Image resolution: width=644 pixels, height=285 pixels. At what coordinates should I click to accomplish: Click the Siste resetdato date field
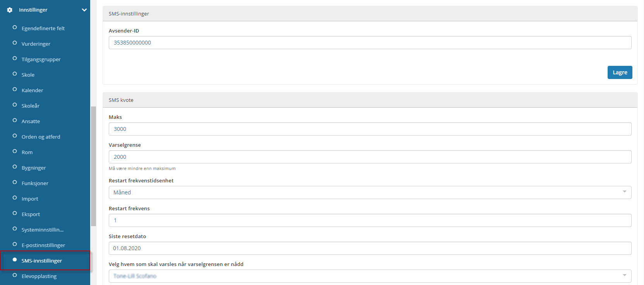[x=370, y=248]
